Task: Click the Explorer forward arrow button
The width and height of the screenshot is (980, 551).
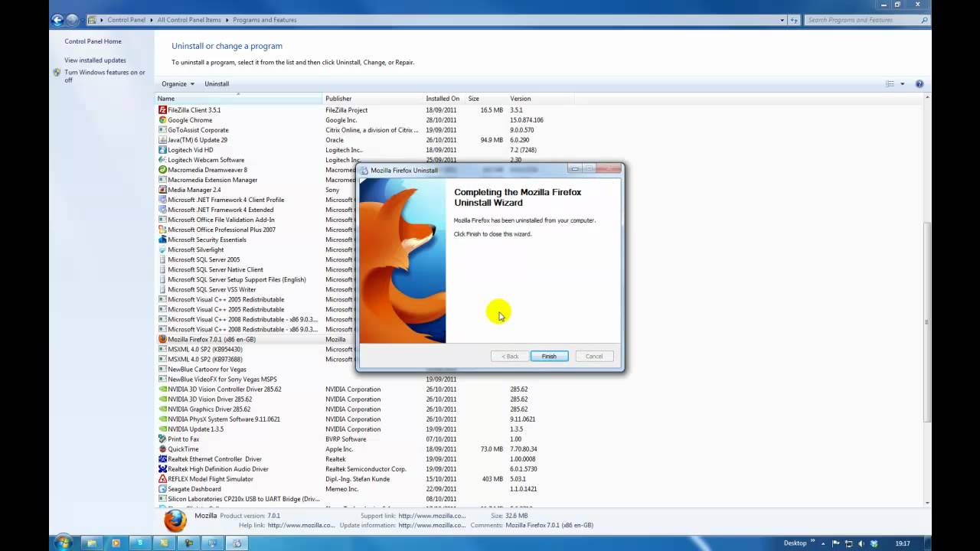Action: pyautogui.click(x=73, y=20)
